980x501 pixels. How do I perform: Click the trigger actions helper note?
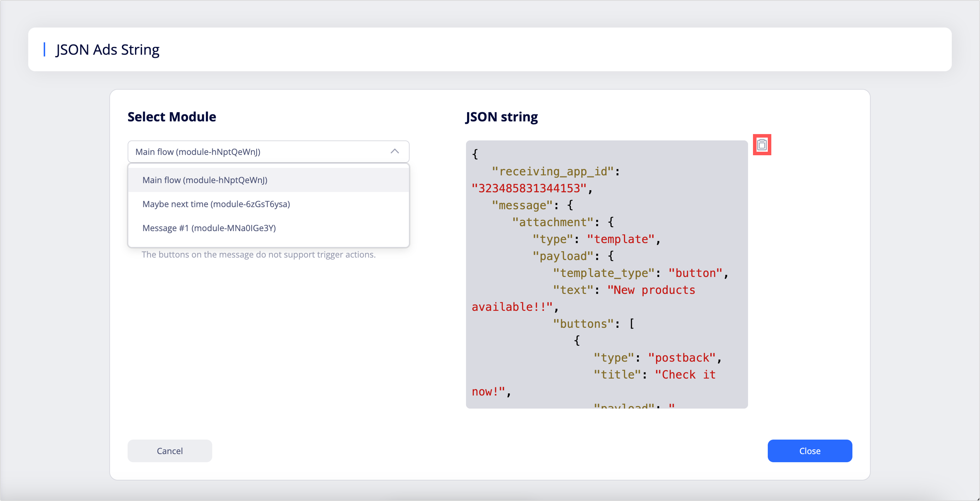click(x=258, y=254)
